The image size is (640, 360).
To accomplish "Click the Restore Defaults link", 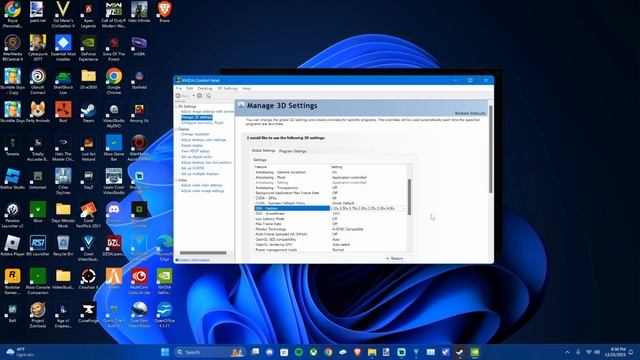I will click(x=471, y=113).
